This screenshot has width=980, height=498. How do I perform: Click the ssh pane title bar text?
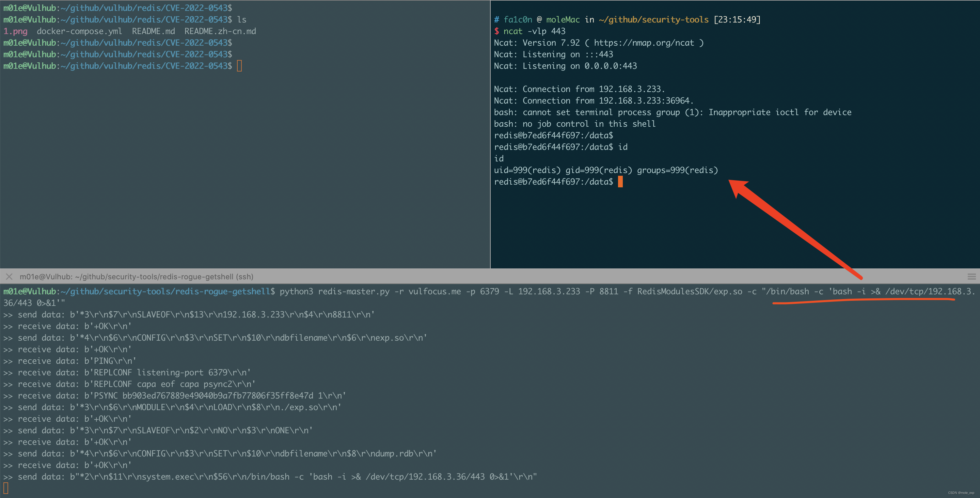pos(136,277)
